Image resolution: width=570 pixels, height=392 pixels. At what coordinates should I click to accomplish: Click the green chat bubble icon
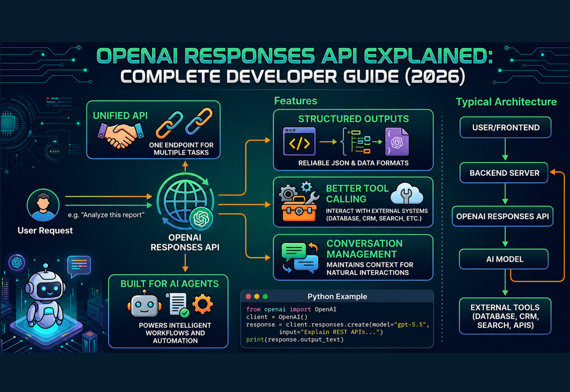[294, 252]
